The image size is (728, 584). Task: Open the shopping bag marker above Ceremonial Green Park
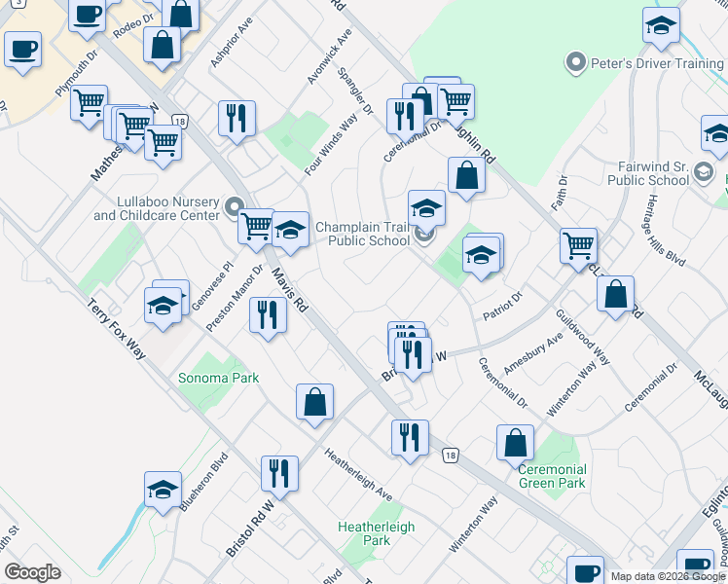click(516, 443)
